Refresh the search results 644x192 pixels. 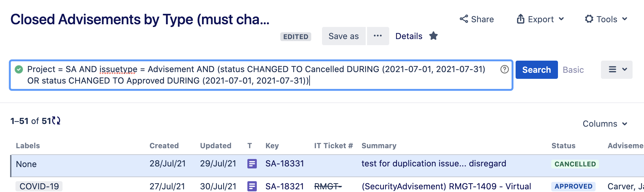(x=56, y=121)
